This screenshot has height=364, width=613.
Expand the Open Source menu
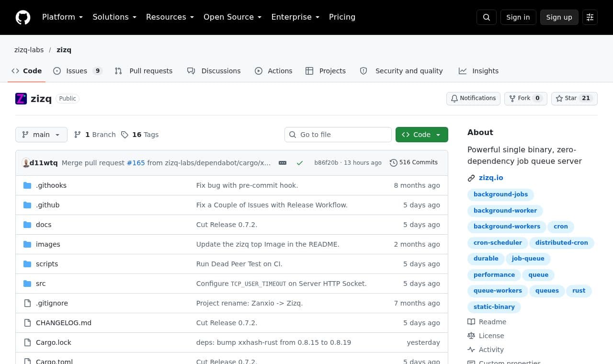pos(233,17)
